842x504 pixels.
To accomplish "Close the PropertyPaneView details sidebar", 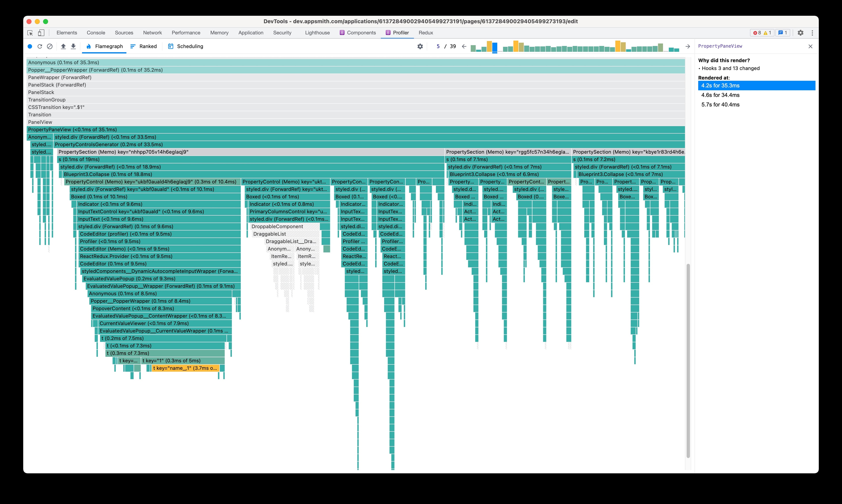I will (810, 46).
